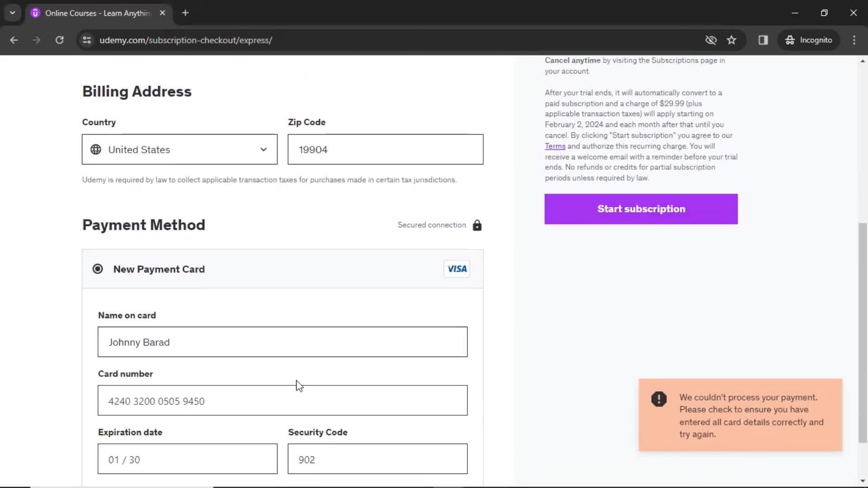Click the Start subscription button
Screen dimensions: 868x488
point(642,209)
